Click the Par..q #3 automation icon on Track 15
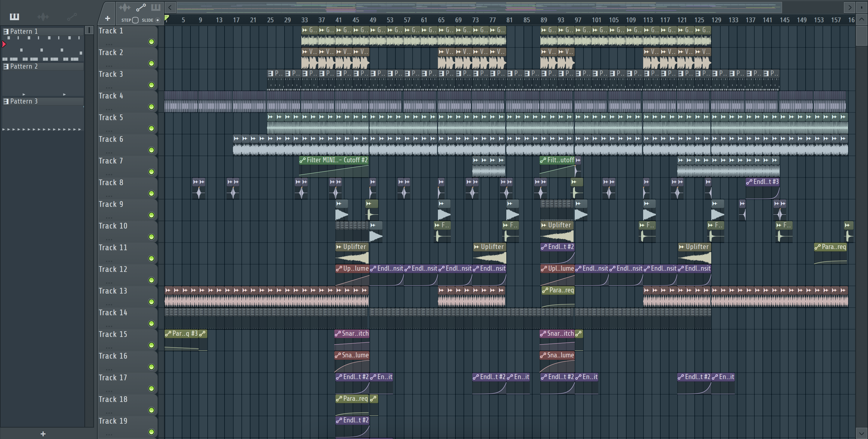This screenshot has width=868, height=439. click(x=168, y=334)
